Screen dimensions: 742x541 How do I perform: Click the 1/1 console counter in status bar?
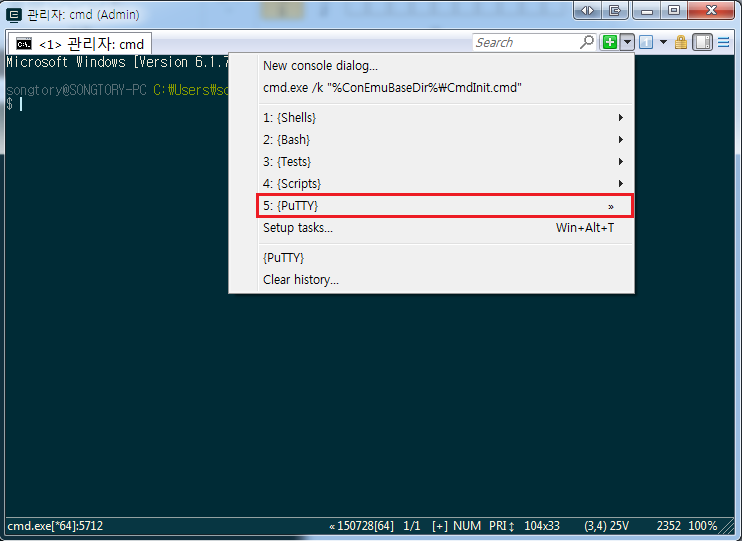412,526
